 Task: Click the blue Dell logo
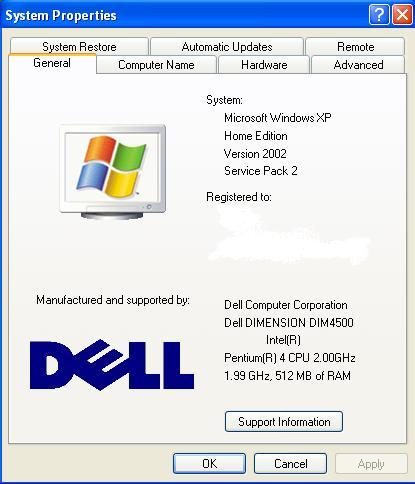click(112, 365)
